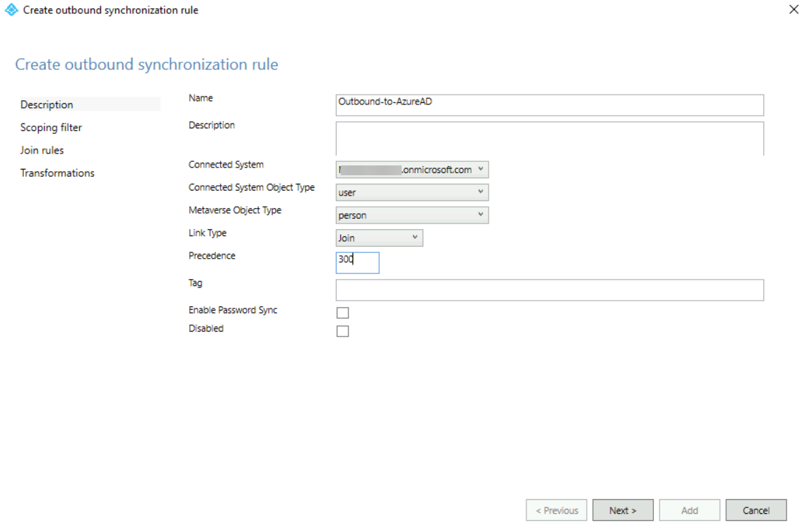The width and height of the screenshot is (804, 532).
Task: Click the 'Enable Password Sync' label text
Action: click(233, 310)
